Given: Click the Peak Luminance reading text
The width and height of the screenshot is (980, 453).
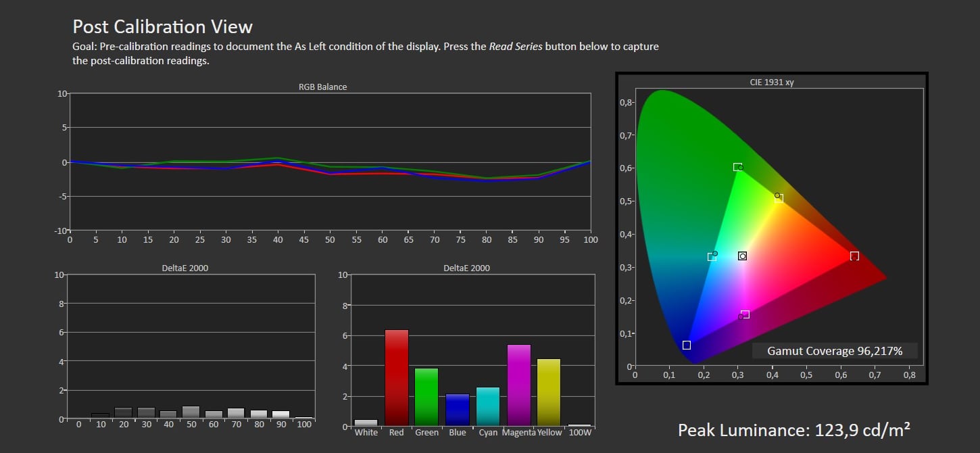Looking at the screenshot, I should [793, 430].
